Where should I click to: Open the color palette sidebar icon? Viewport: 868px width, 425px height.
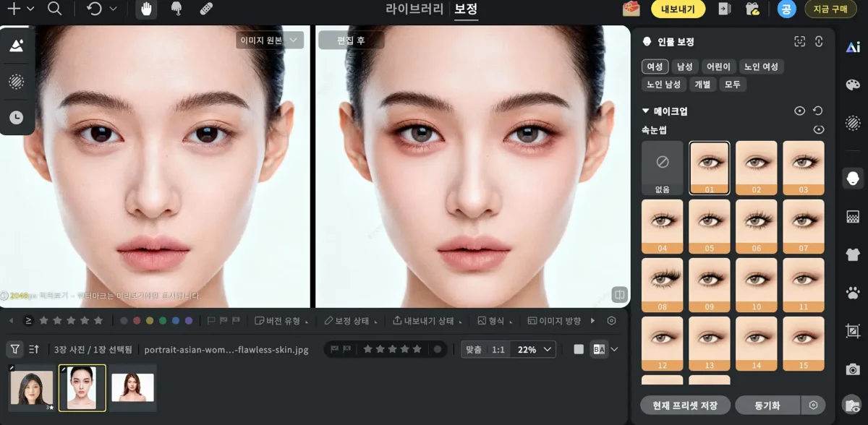tap(853, 85)
